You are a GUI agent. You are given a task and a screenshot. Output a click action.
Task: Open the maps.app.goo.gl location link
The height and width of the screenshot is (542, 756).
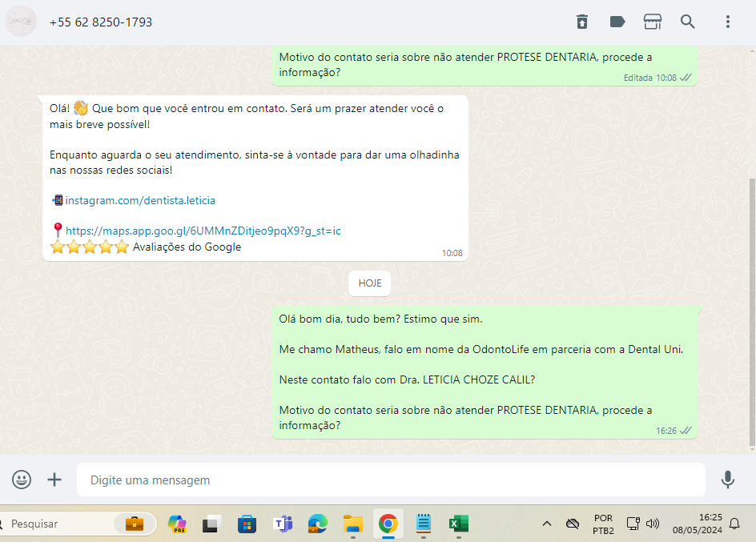[203, 231]
